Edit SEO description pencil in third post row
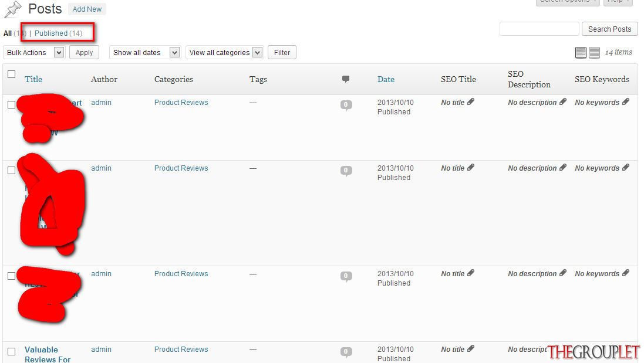 tap(562, 273)
